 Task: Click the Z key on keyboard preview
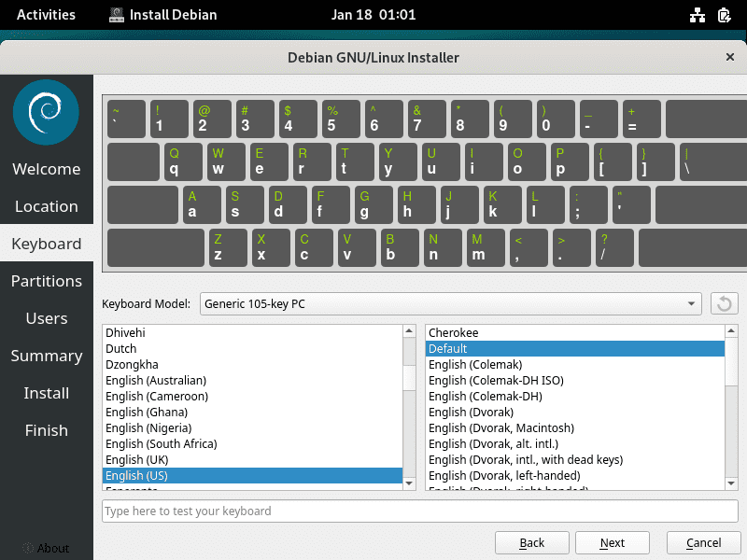point(228,247)
